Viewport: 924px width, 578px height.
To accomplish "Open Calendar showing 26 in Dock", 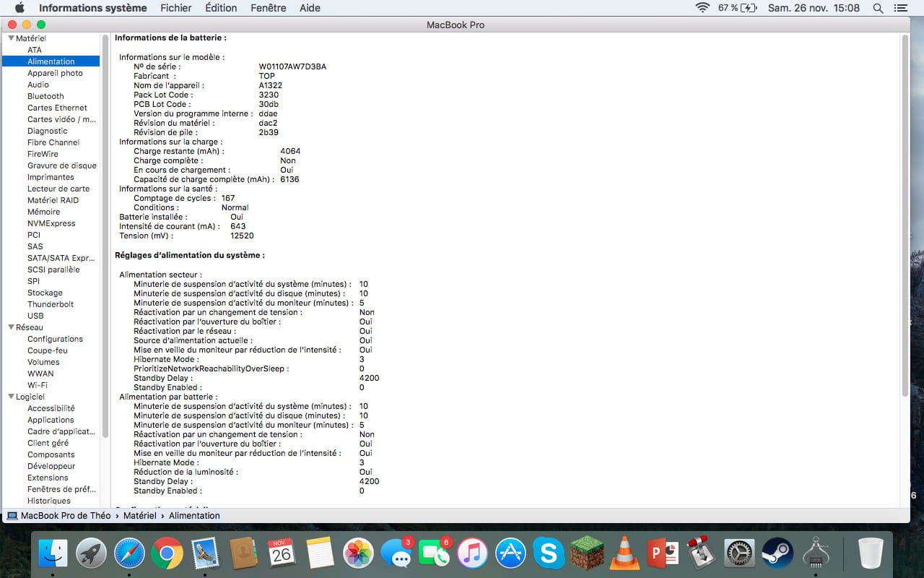I will [282, 553].
